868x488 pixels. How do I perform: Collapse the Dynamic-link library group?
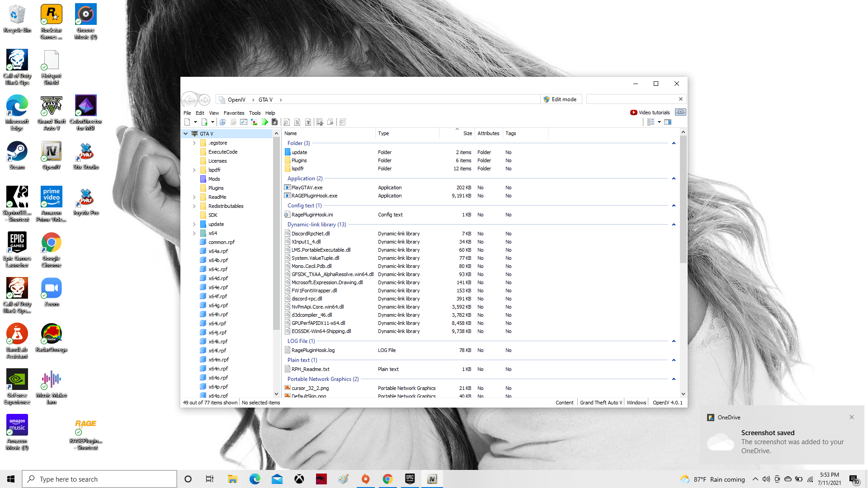(x=674, y=225)
